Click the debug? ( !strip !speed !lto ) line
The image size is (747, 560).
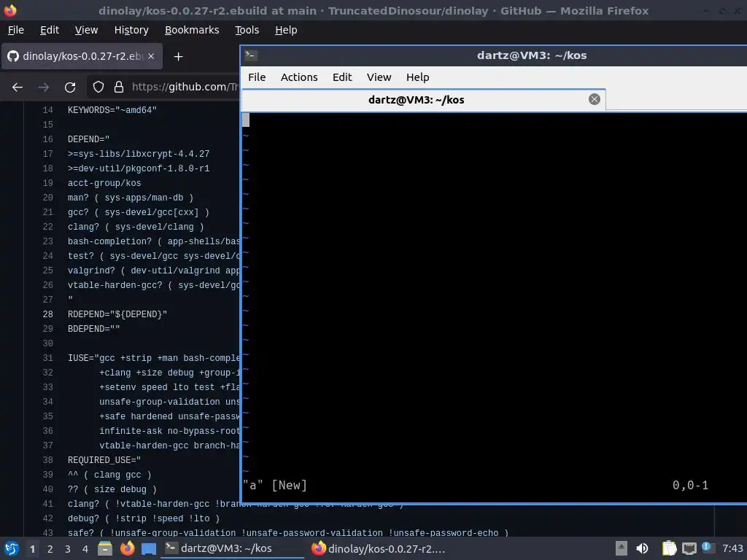click(x=144, y=518)
